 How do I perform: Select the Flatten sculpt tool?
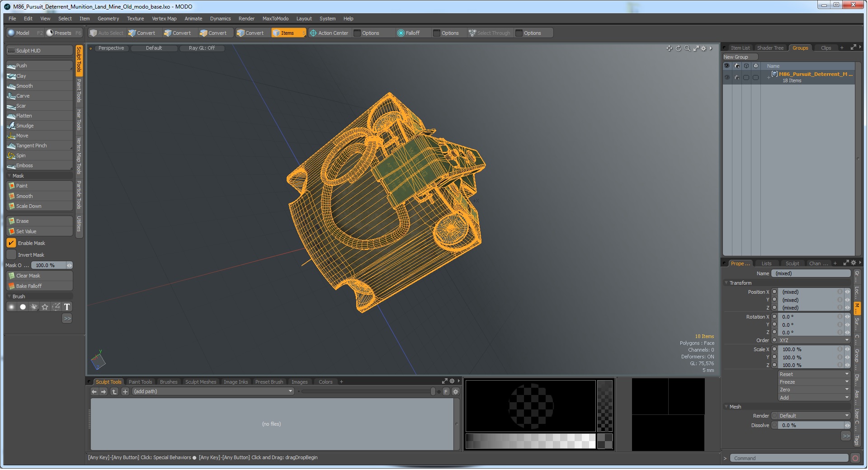(39, 116)
